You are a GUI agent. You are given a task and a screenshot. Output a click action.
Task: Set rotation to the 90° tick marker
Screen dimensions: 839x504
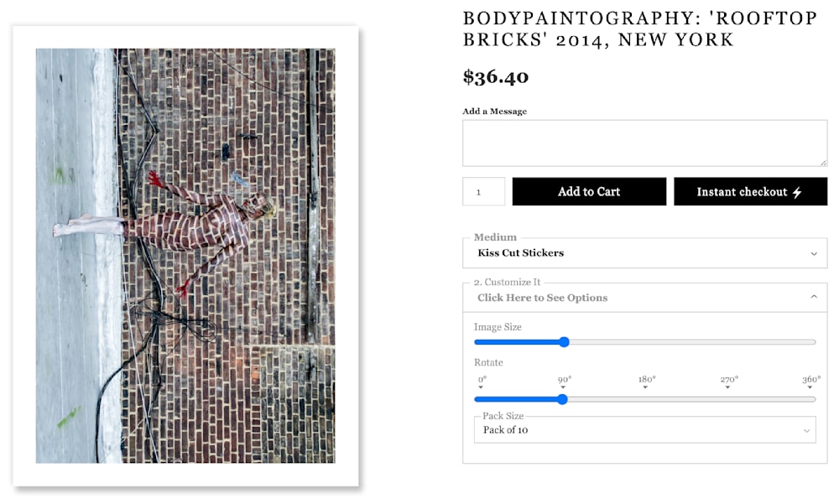pos(564,382)
